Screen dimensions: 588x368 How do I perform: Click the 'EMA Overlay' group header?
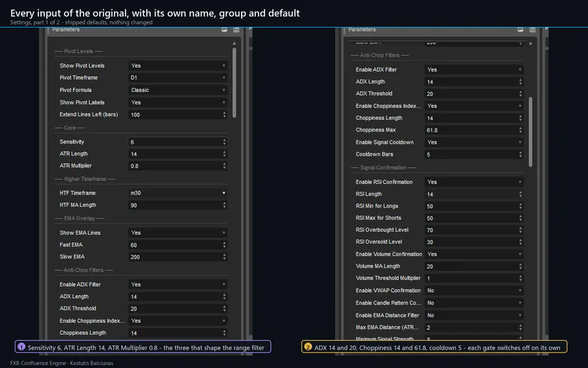coord(79,219)
